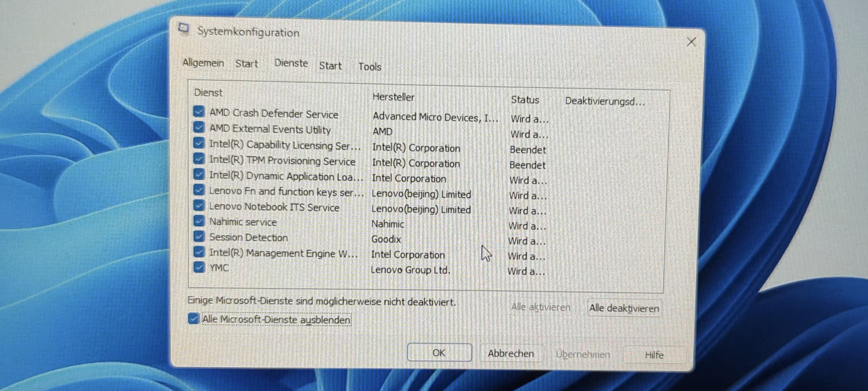
Task: Sort by the Hersteller column header
Action: pos(393,97)
